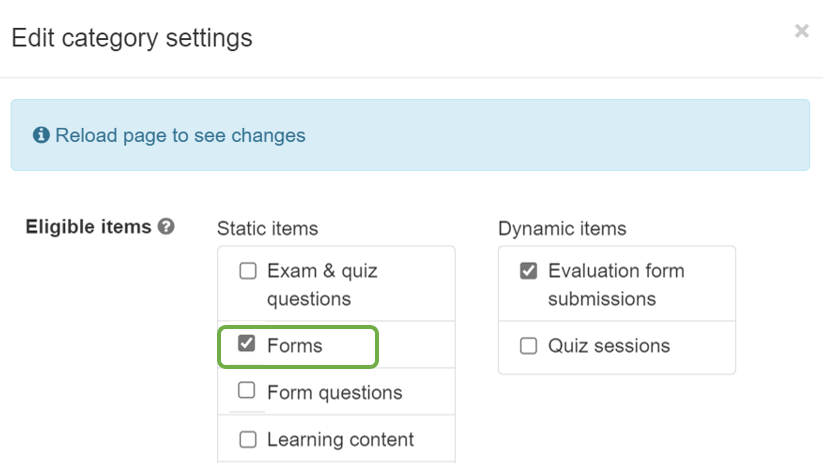Select the Form questions label text
The image size is (823, 463).
[x=334, y=393]
